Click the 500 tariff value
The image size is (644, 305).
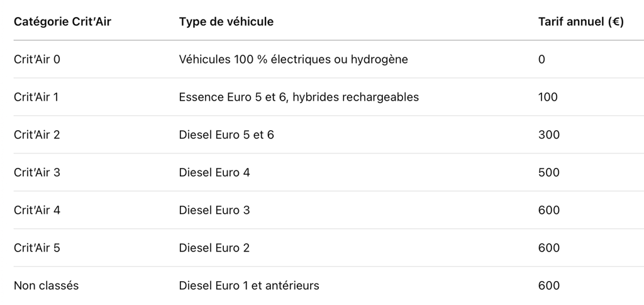pos(549,172)
